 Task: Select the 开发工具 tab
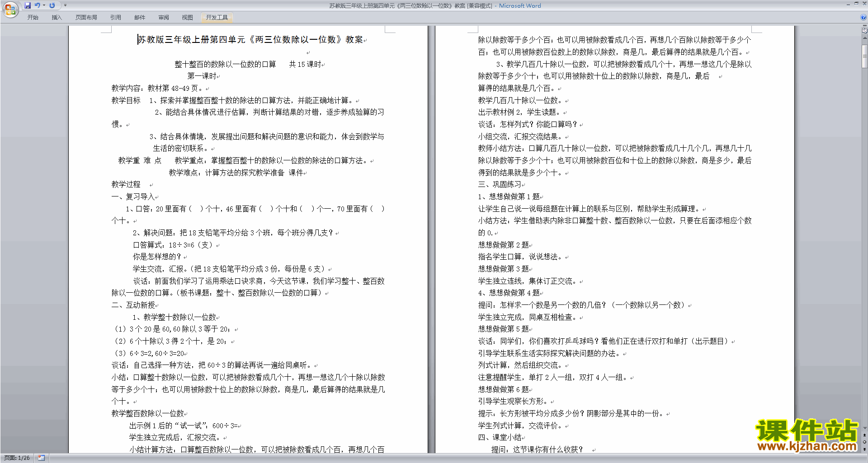tap(217, 18)
